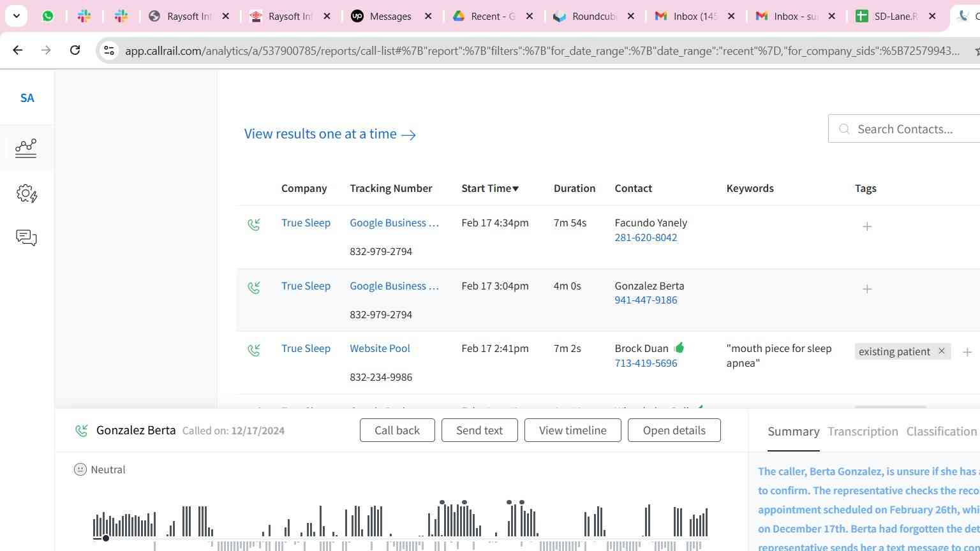
Task: Click inbound call icon for Brock Duan row
Action: [254, 350]
